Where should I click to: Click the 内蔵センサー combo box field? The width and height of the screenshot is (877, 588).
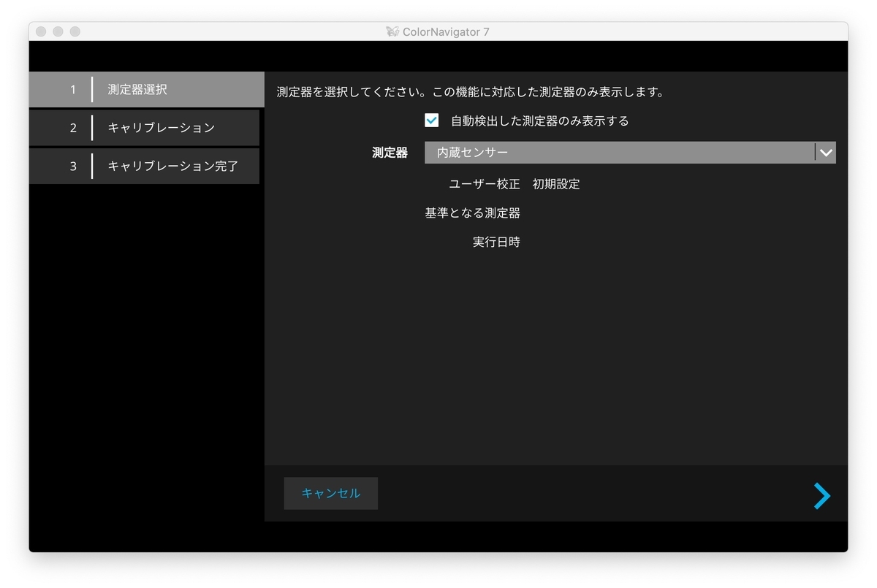click(630, 152)
